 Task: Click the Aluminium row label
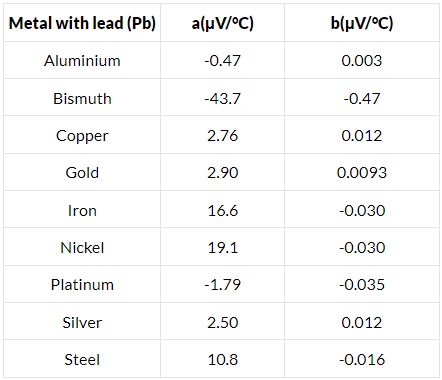point(82,61)
